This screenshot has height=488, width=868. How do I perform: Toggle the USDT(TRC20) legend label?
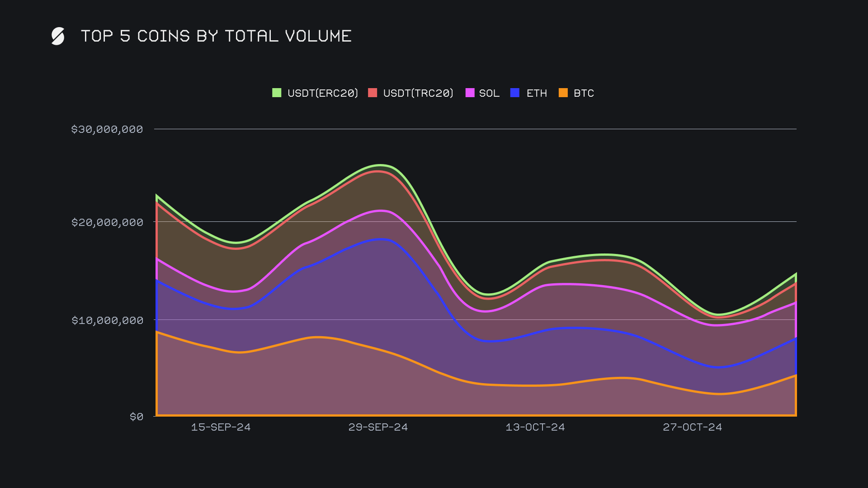tap(418, 93)
